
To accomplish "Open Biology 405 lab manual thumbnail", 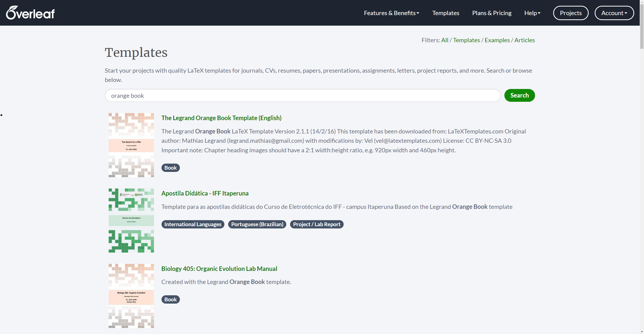I will (x=131, y=296).
